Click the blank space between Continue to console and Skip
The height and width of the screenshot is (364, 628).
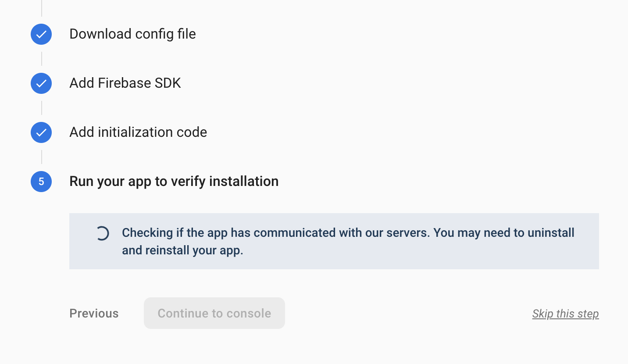(408, 314)
